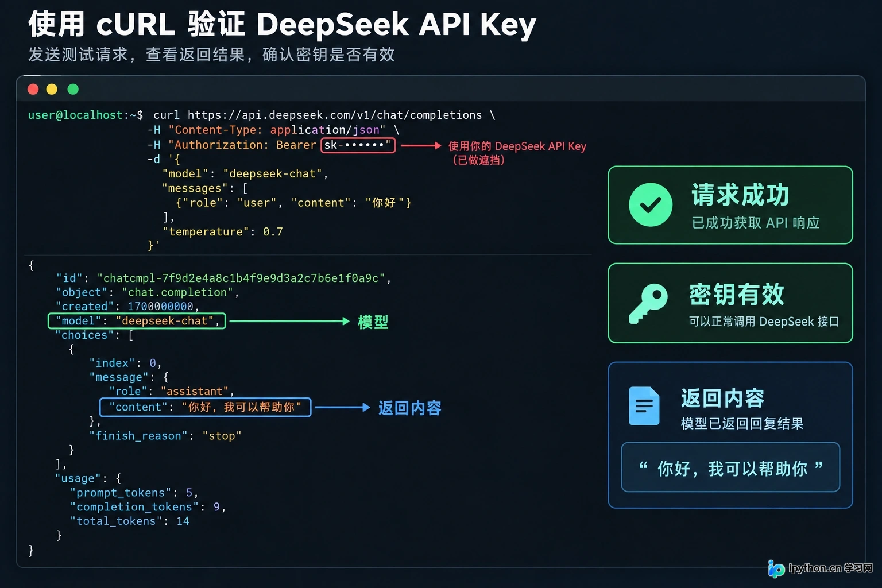Image resolution: width=882 pixels, height=588 pixels.
Task: Click the "finish_reason": "stop" line
Action: pyautogui.click(x=165, y=436)
